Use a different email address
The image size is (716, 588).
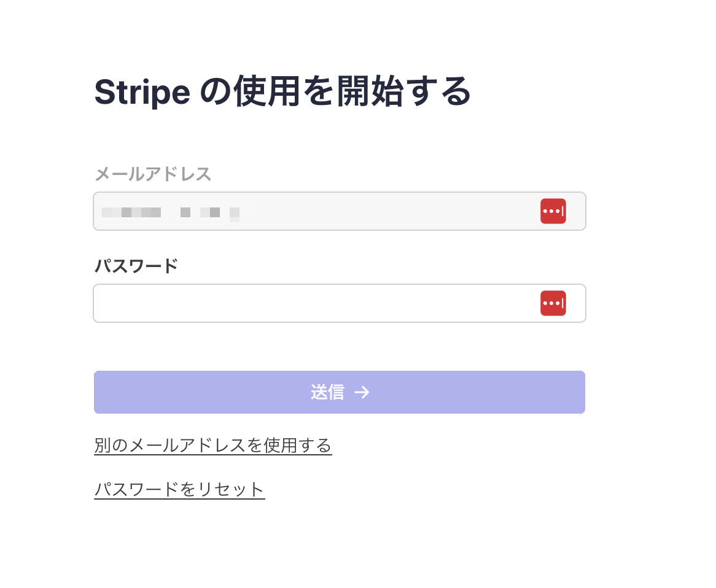[x=212, y=445]
